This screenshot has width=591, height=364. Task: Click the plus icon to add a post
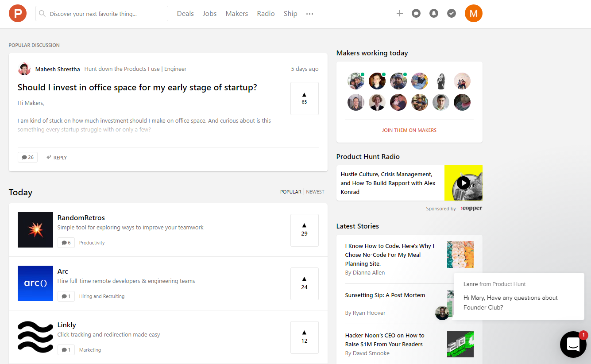[399, 13]
